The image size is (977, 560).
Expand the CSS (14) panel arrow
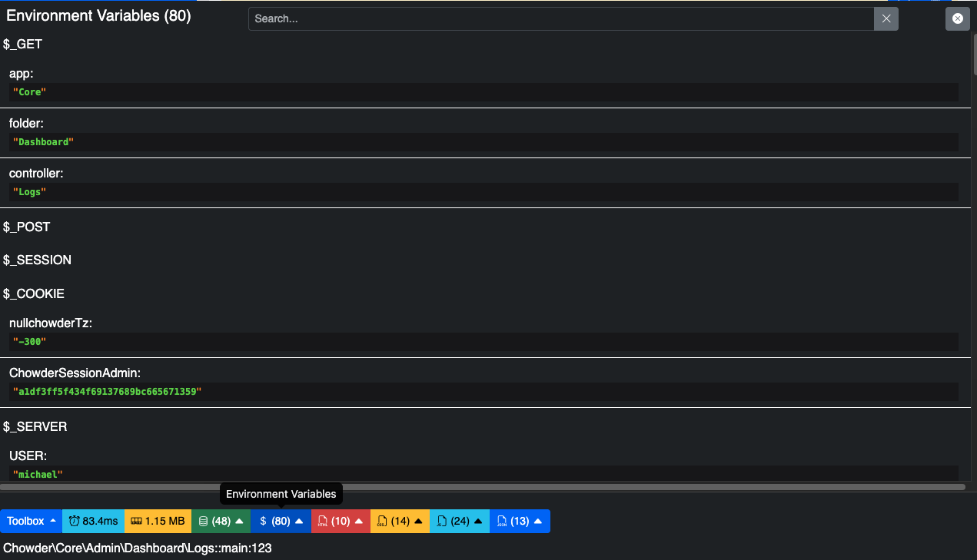pyautogui.click(x=418, y=521)
